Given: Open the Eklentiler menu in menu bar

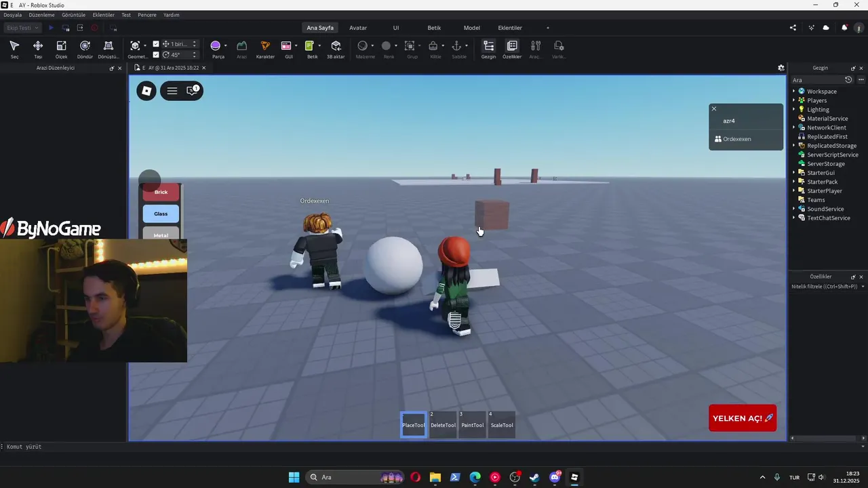Looking at the screenshot, I should pyautogui.click(x=103, y=15).
